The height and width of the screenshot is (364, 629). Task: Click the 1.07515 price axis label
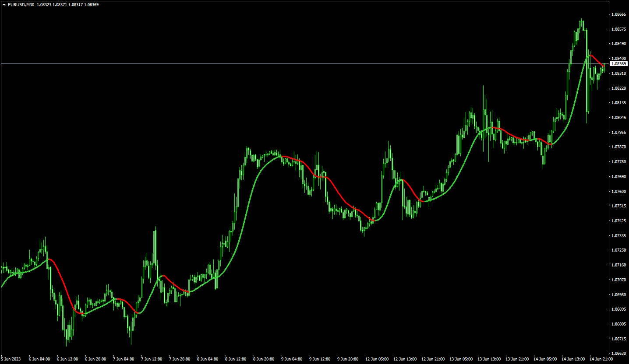[618, 206]
